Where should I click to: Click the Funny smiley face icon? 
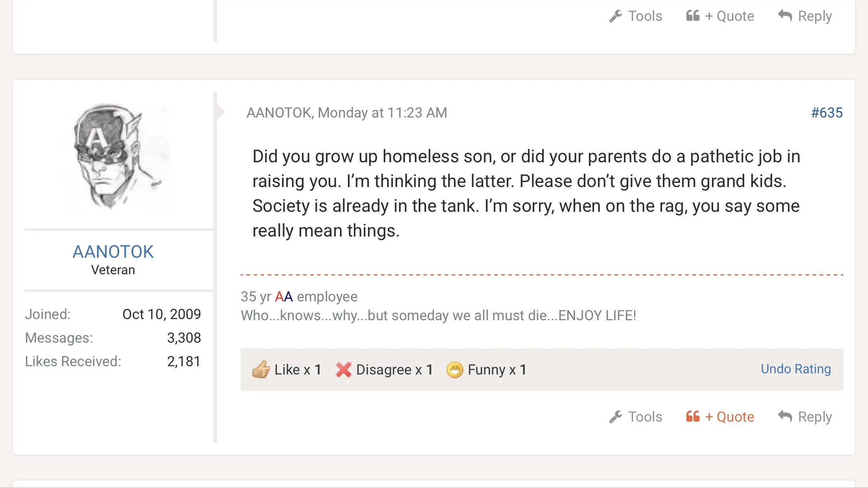coord(455,369)
